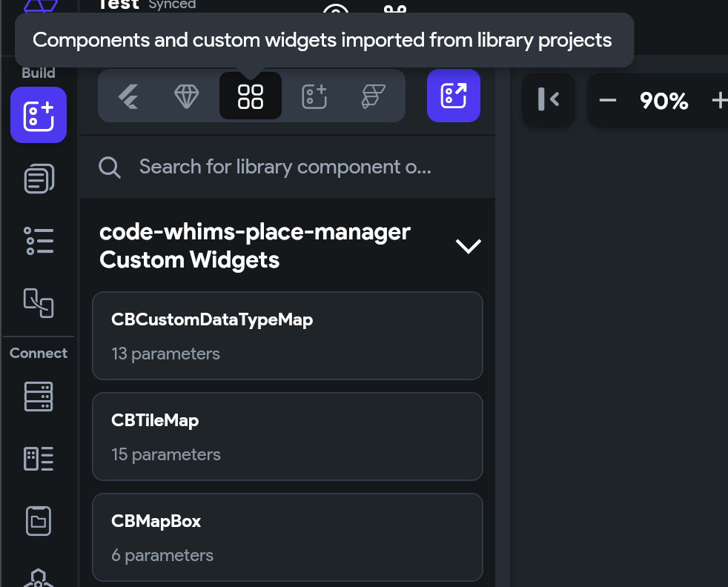Collapse the left panel with arrow button
The height and width of the screenshot is (587, 728).
pos(549,99)
